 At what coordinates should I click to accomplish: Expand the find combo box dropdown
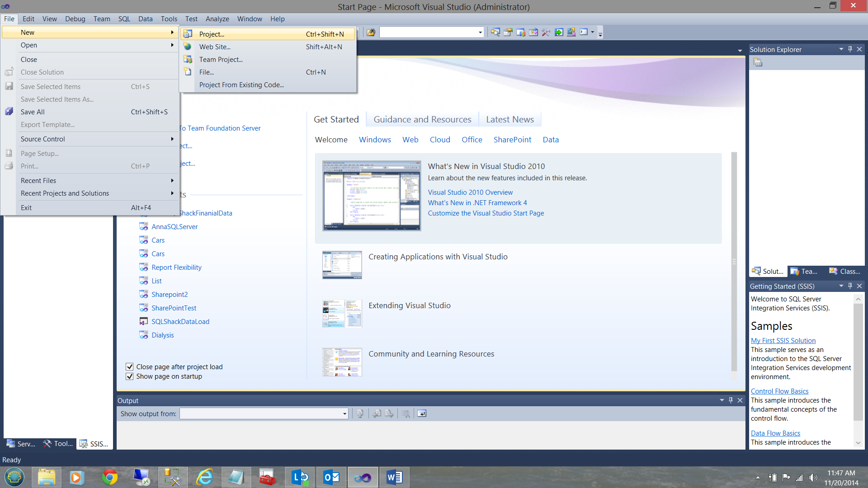coord(480,33)
